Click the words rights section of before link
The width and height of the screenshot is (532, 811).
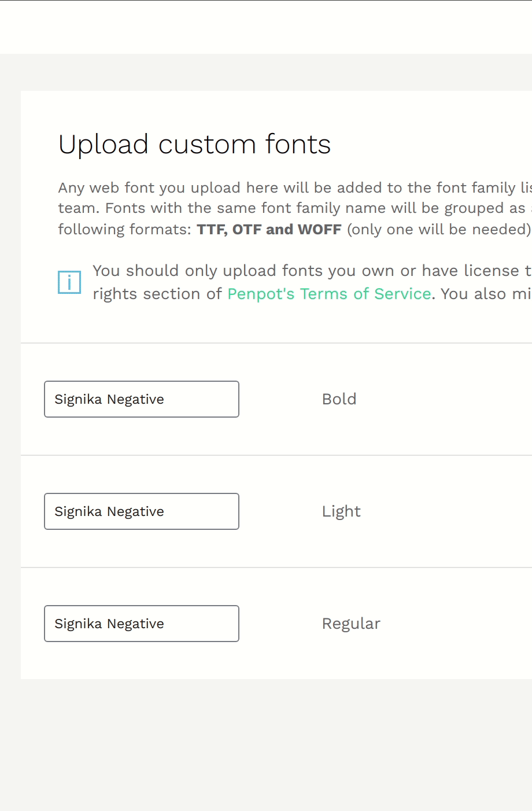coord(157,294)
